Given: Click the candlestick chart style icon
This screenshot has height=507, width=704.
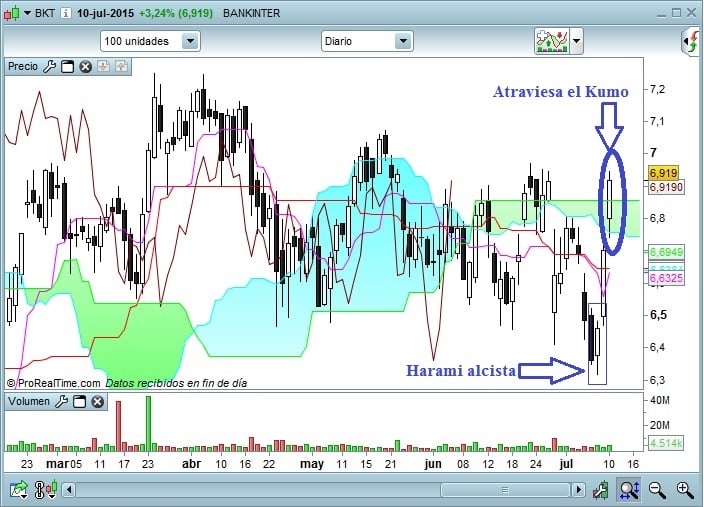Looking at the screenshot, I should point(12,13).
